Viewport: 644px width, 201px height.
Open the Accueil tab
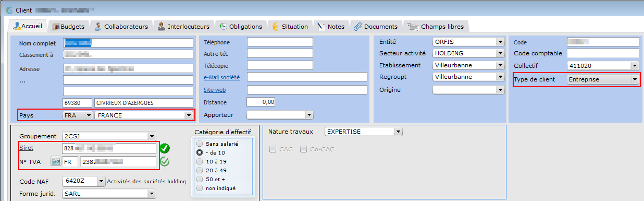pos(29,26)
